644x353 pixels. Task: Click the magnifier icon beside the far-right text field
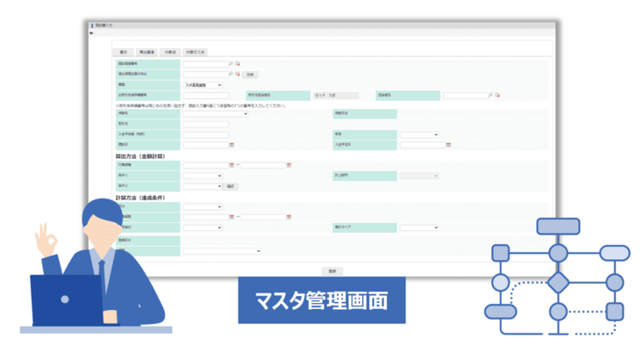[491, 95]
